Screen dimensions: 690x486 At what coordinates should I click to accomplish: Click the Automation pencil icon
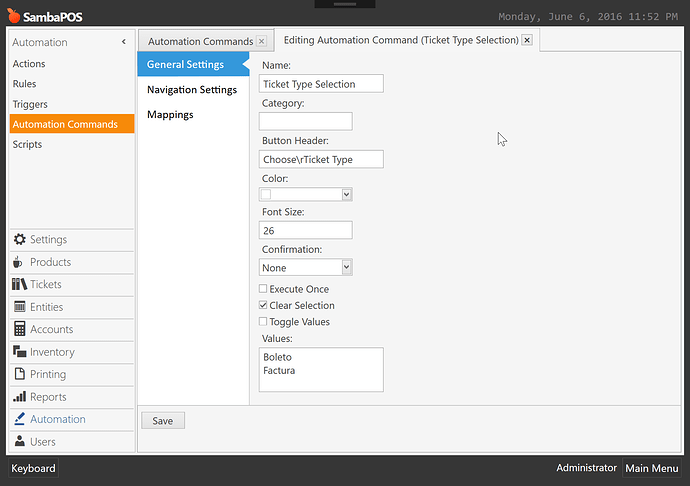pyautogui.click(x=19, y=419)
